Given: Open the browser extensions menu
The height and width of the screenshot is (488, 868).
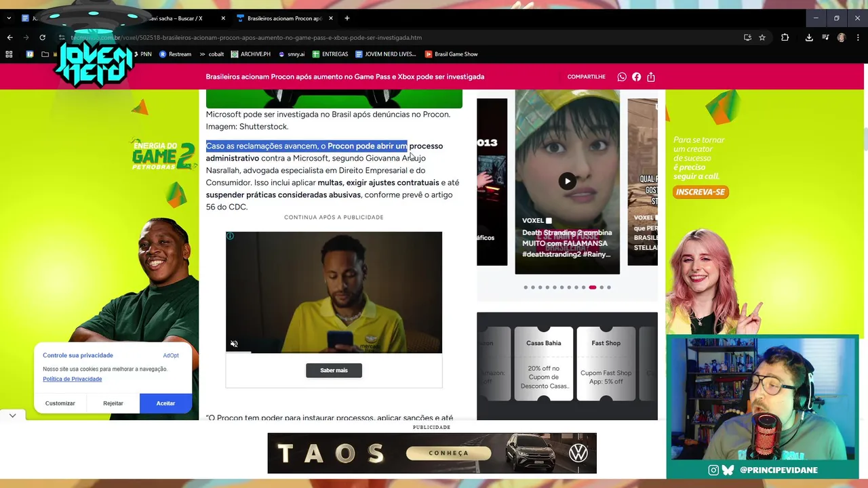Looking at the screenshot, I should [785, 37].
